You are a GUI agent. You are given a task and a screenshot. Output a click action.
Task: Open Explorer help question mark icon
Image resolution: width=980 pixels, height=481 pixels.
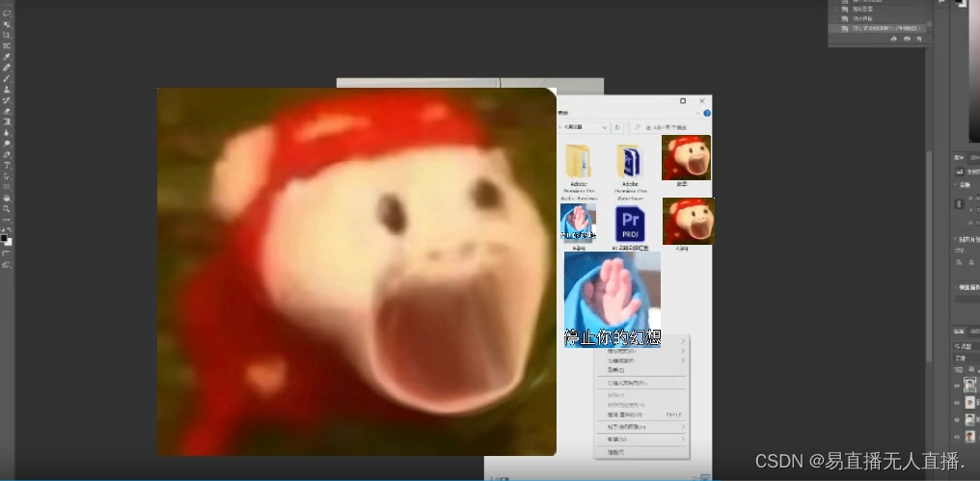[707, 114]
